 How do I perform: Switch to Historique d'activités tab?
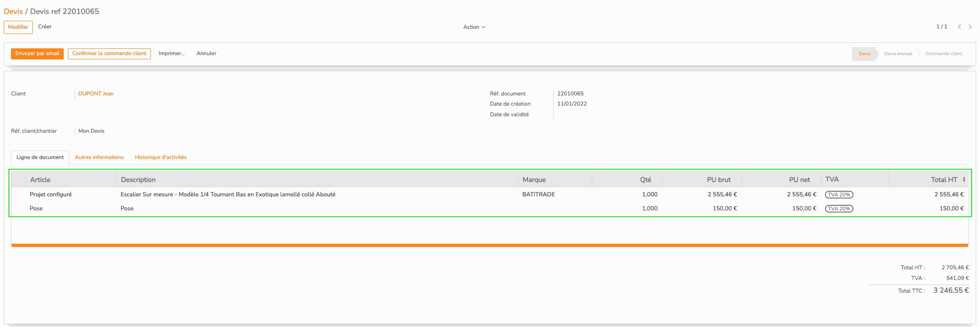[161, 157]
